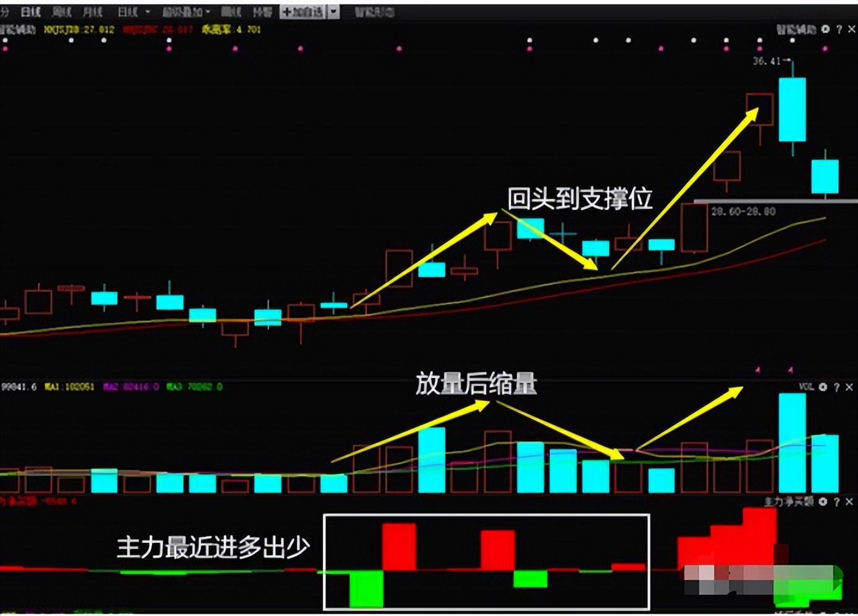
Task: Open the 日线 period dropdown with arrow
Action: pos(133,12)
